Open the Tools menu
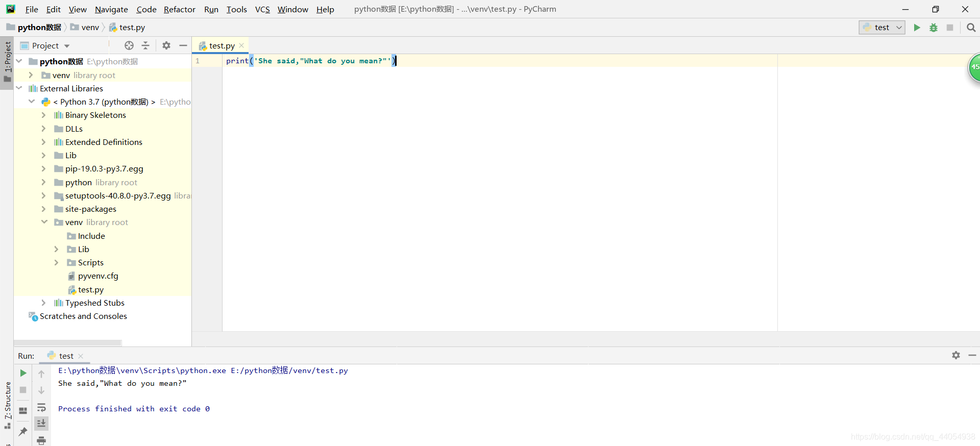This screenshot has width=980, height=446. click(236, 9)
